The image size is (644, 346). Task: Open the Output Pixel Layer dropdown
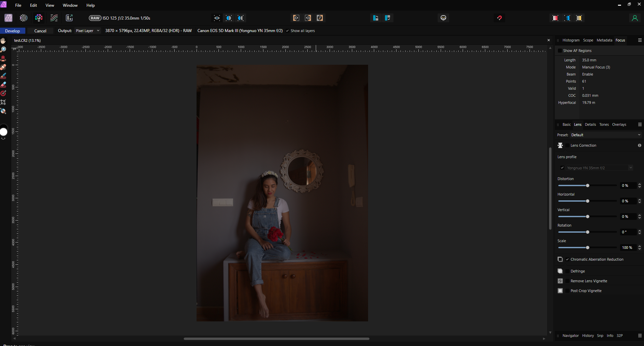[87, 31]
